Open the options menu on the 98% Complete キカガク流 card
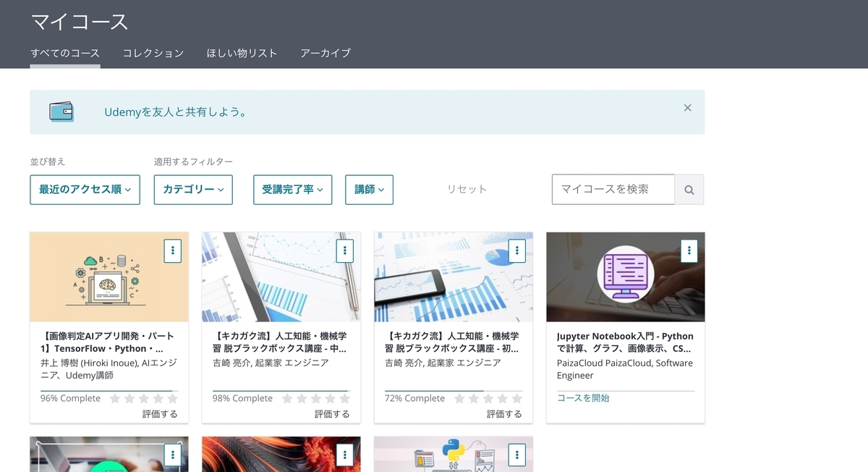The width and height of the screenshot is (868, 472). point(344,250)
